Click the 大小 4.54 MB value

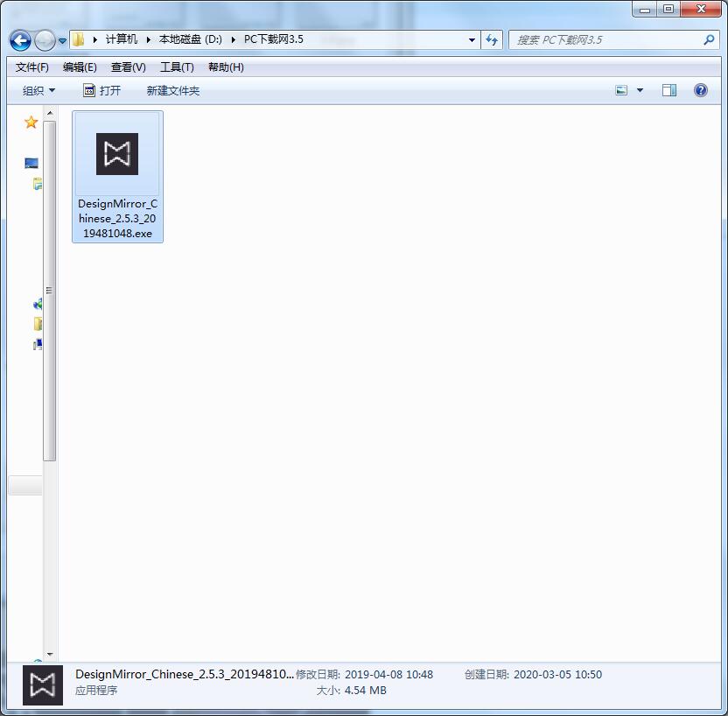tap(366, 691)
